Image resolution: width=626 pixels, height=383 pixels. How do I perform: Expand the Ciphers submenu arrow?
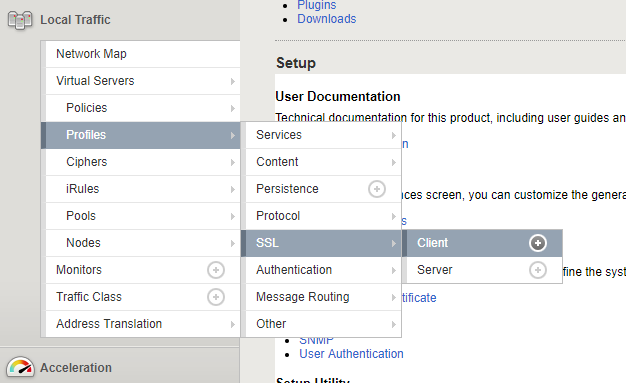pos(232,162)
